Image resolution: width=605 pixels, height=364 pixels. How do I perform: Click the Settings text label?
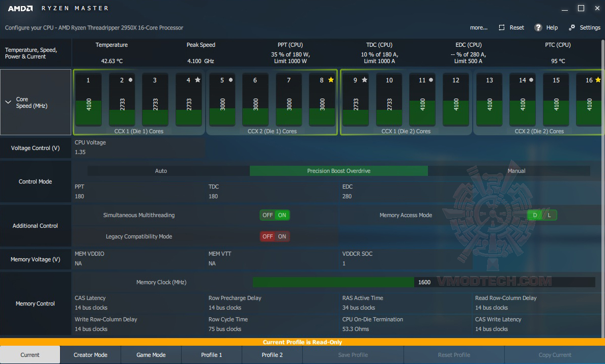(x=590, y=27)
